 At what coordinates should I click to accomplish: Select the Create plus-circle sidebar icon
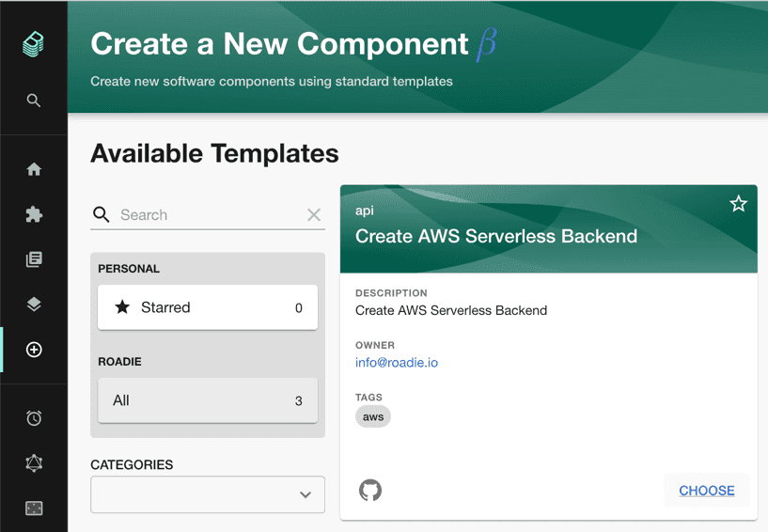click(34, 350)
